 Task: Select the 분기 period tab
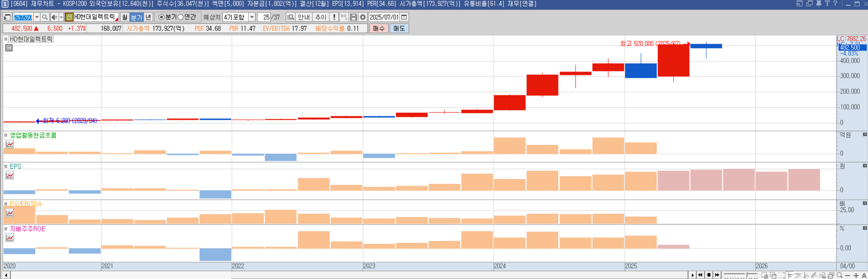pyautogui.click(x=136, y=17)
